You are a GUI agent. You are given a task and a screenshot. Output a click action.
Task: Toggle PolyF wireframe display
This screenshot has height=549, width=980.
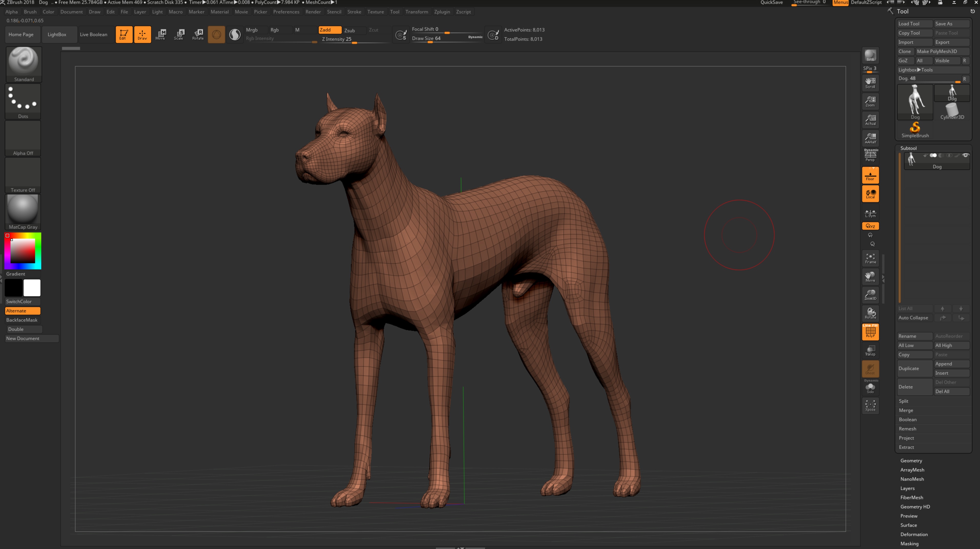pyautogui.click(x=870, y=332)
